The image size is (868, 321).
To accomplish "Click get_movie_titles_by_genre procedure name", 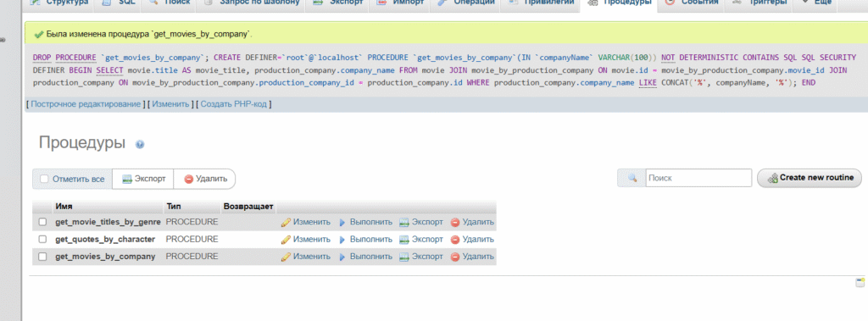I will click(108, 222).
